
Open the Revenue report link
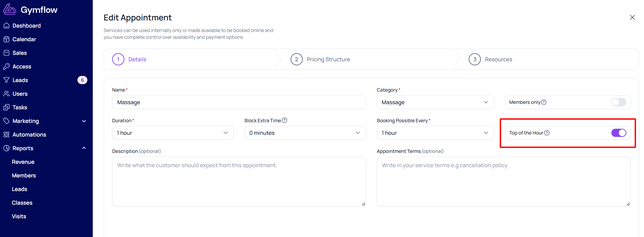point(23,162)
